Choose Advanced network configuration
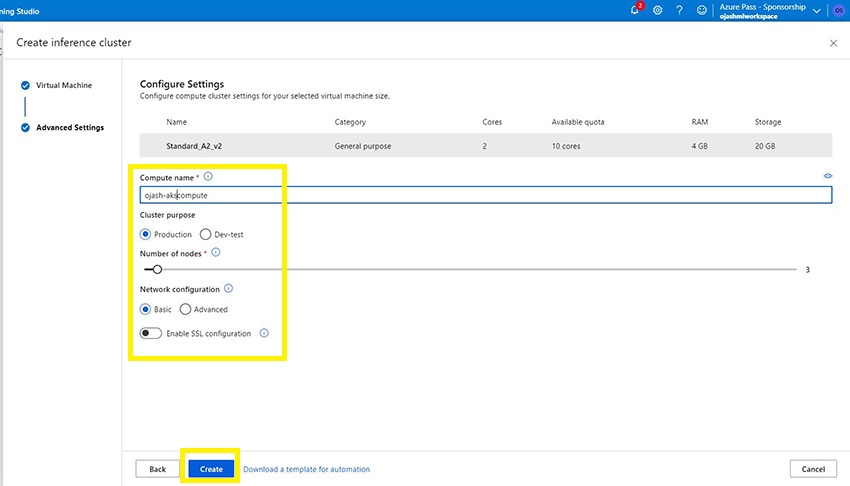The height and width of the screenshot is (486, 850). tap(186, 309)
